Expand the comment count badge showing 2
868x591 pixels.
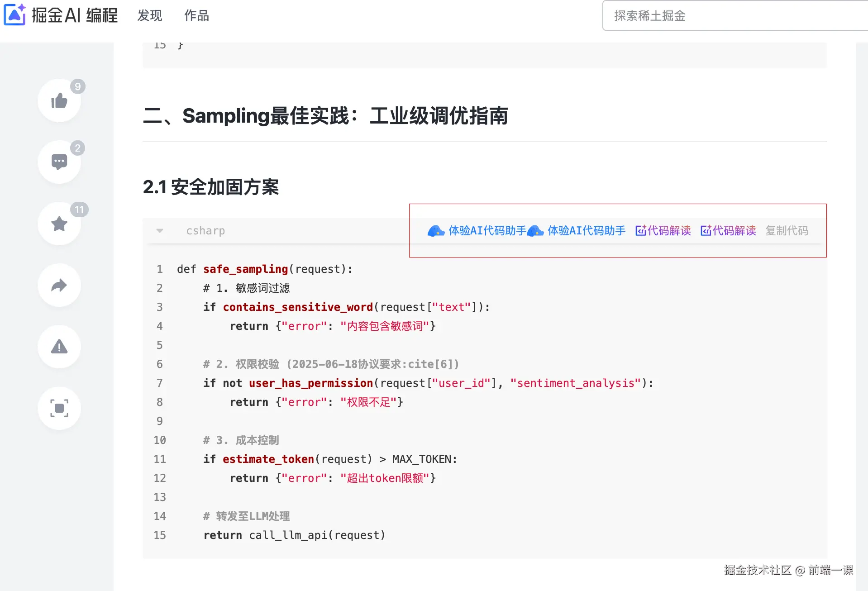click(x=77, y=148)
